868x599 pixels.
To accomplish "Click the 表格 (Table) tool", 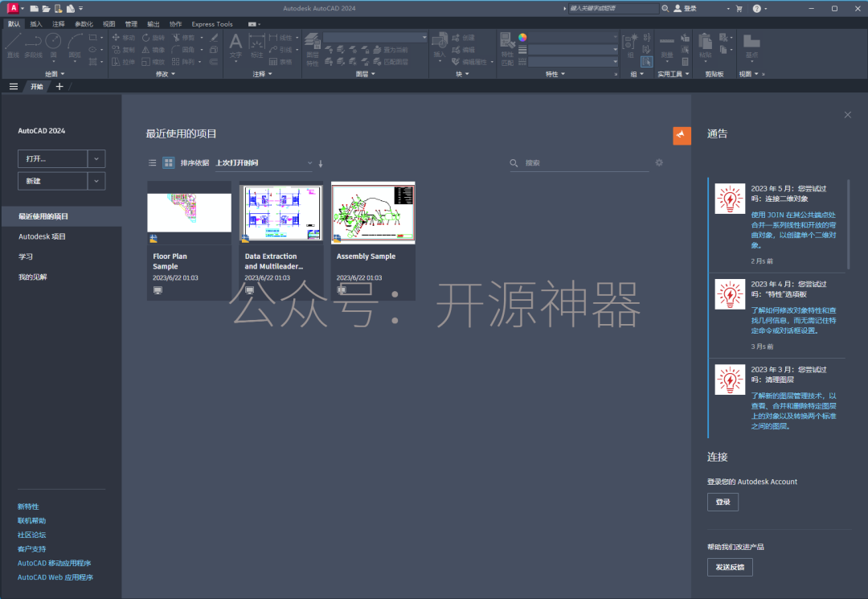I will [x=280, y=62].
